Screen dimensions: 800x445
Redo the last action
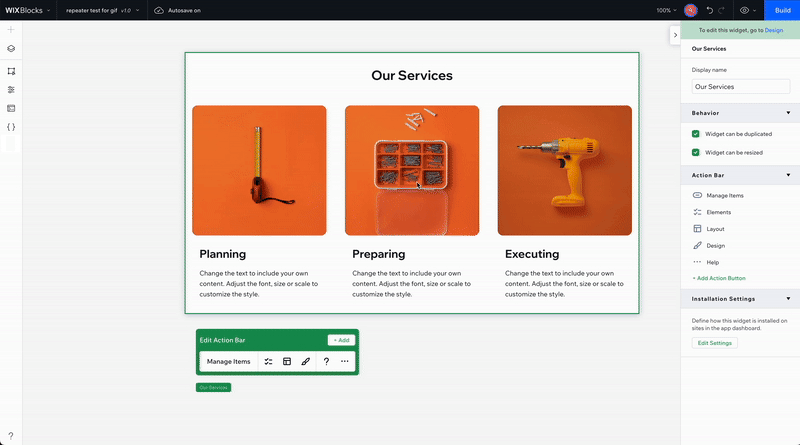pos(721,10)
